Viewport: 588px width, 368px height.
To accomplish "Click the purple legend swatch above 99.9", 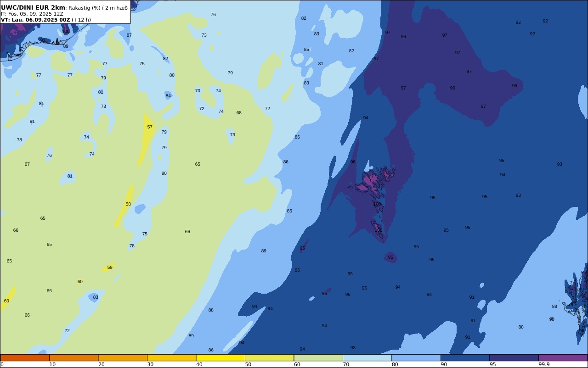I will click(563, 357).
